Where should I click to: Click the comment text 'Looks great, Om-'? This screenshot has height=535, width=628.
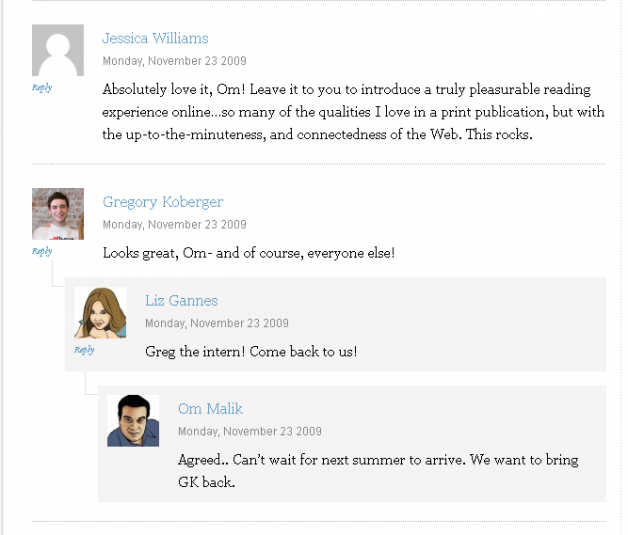(x=249, y=253)
